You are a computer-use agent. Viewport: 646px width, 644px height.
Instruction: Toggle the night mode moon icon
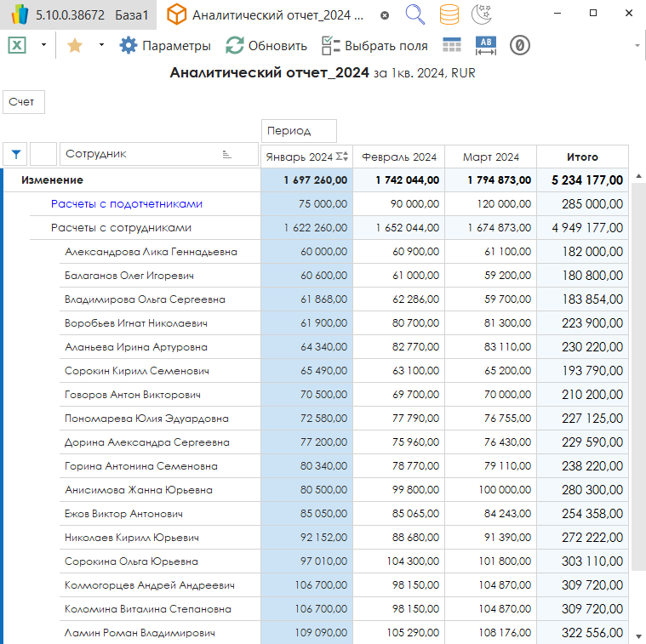tap(480, 14)
